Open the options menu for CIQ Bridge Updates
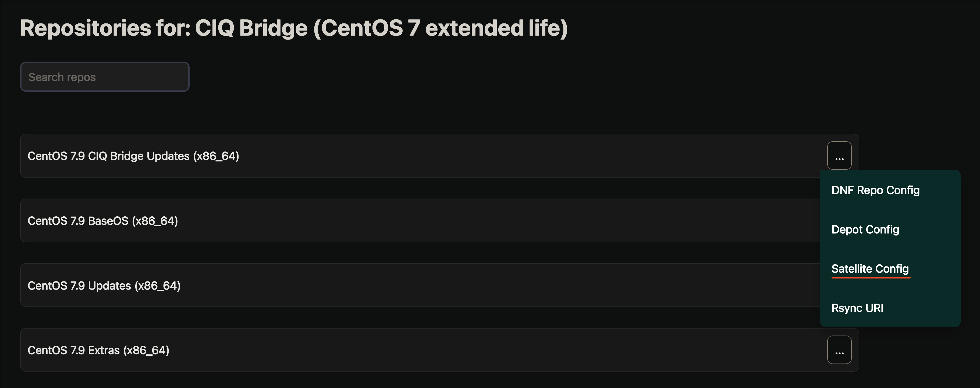 [x=839, y=156]
